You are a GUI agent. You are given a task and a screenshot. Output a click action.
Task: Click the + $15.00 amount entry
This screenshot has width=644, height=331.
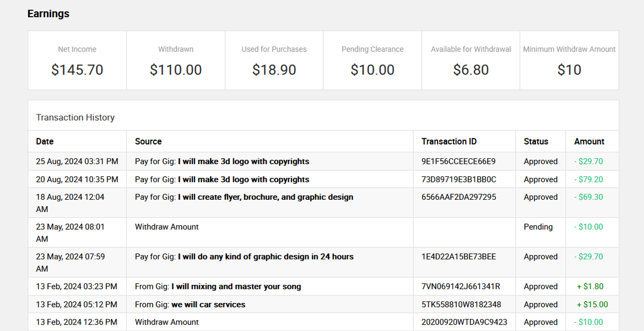tap(592, 304)
